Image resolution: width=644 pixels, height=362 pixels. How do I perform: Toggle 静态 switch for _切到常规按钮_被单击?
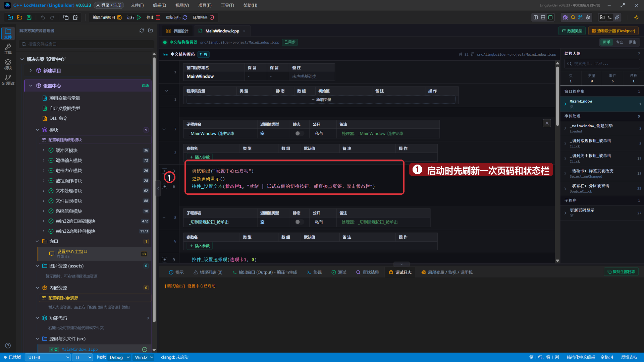[299, 222]
